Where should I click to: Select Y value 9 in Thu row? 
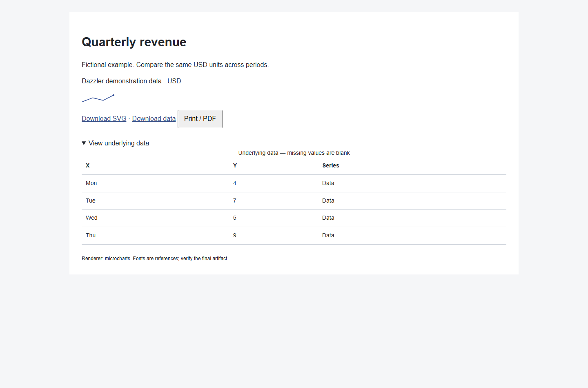274,236
